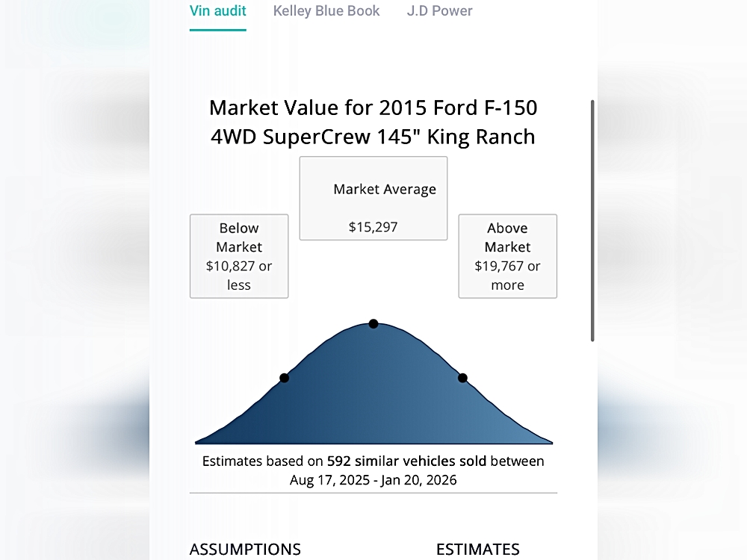The height and width of the screenshot is (560, 747).
Task: Open the Kelley Blue Book tab
Action: (x=326, y=11)
